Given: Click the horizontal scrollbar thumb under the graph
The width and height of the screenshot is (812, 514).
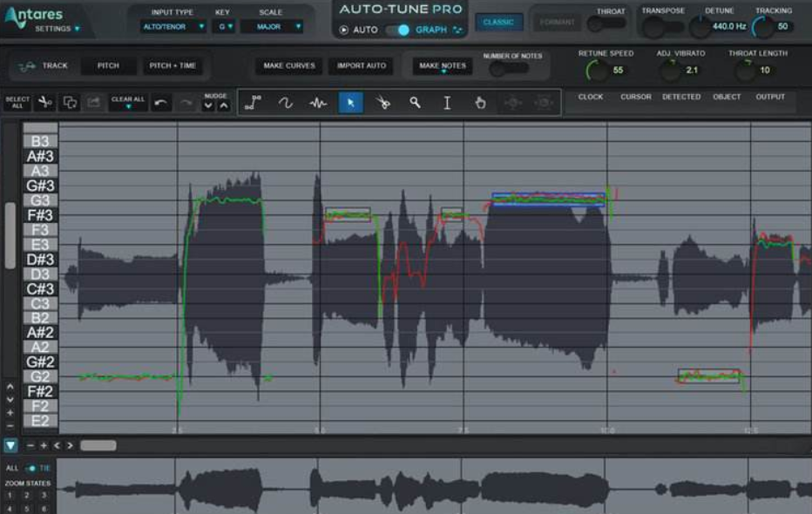Looking at the screenshot, I should point(98,445).
